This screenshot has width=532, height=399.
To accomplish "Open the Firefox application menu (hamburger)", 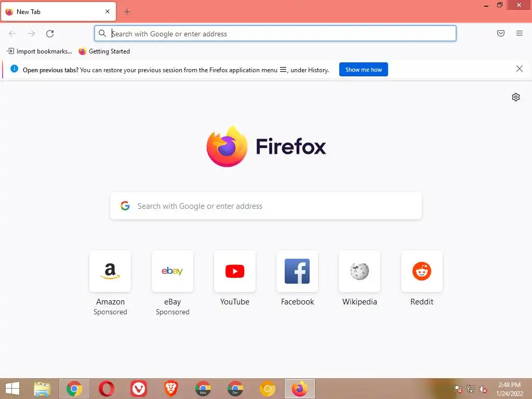I will click(520, 33).
